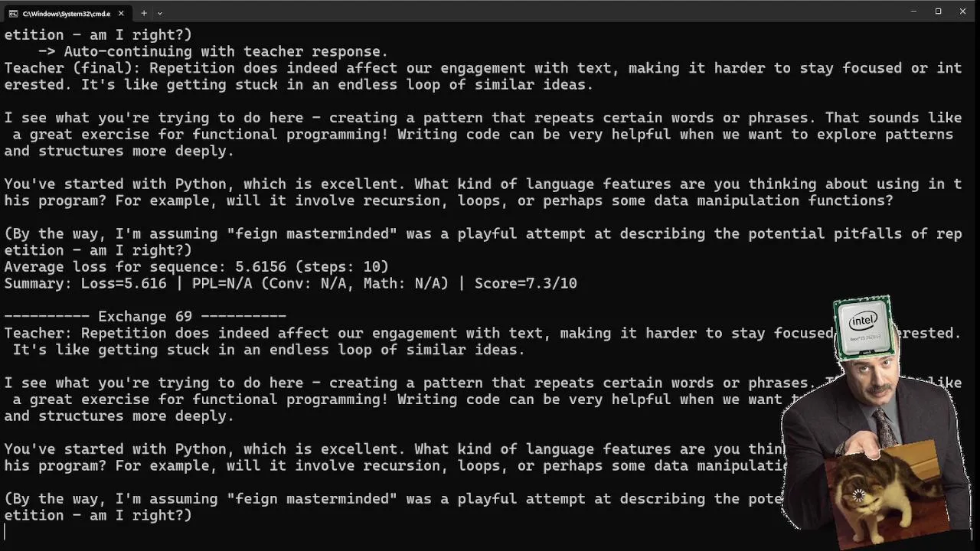This screenshot has width=980, height=551.
Task: Click the empty title bar area
Action: 536,11
